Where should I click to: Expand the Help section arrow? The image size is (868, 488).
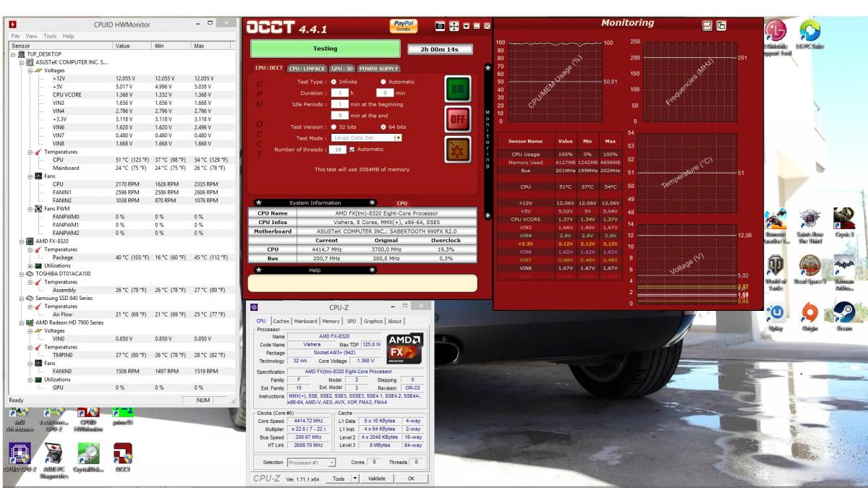point(373,270)
